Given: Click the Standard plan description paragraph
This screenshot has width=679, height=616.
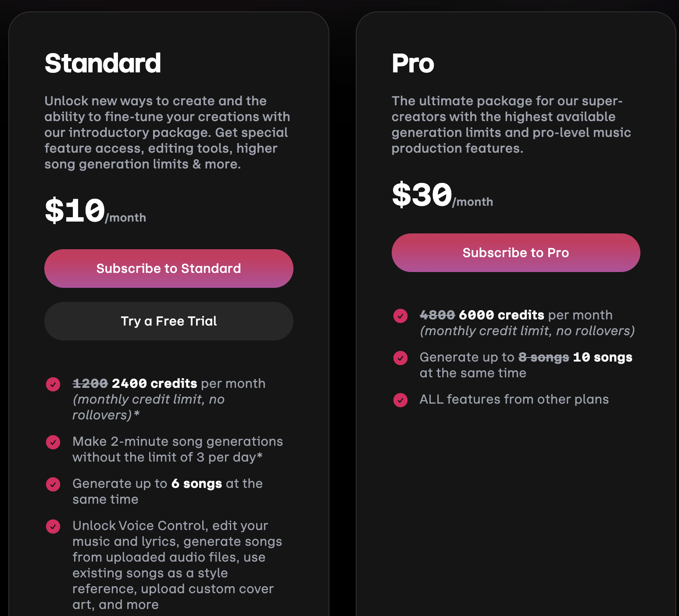Looking at the screenshot, I should pyautogui.click(x=167, y=133).
